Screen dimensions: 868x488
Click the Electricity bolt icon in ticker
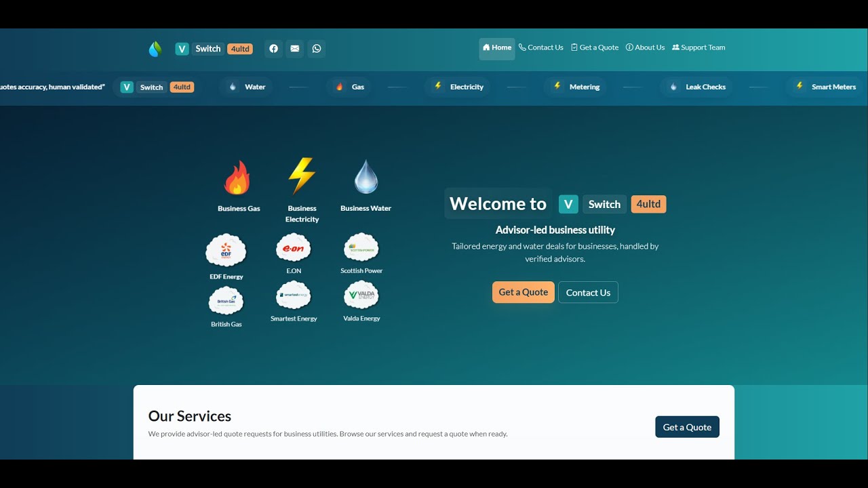tap(438, 86)
